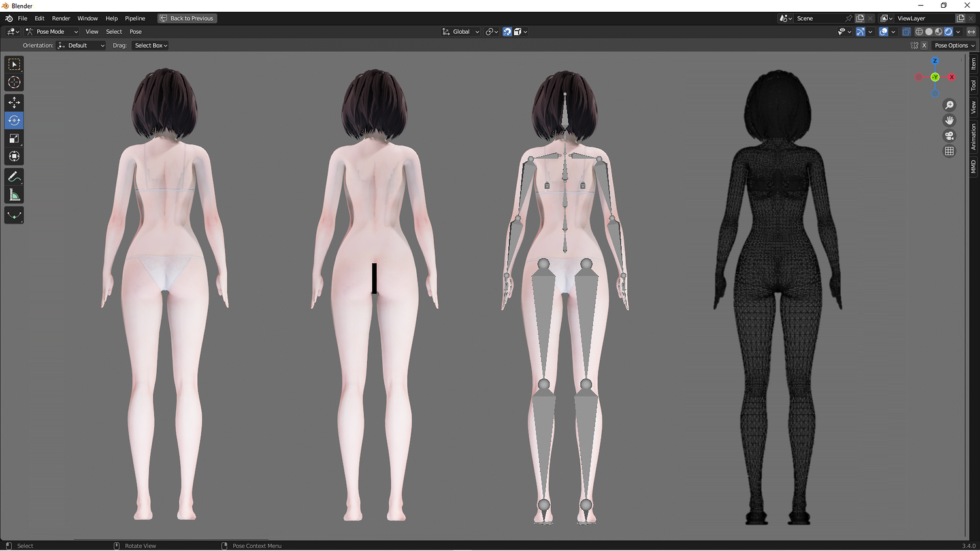Viewport: 980px width, 551px height.
Task: Select the Select Box tool icon
Action: pyautogui.click(x=14, y=65)
